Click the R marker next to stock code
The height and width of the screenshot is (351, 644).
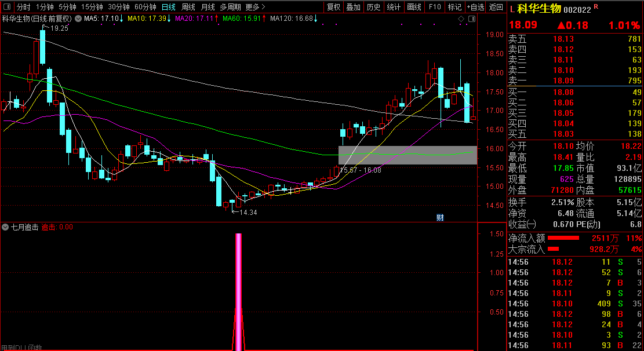click(596, 6)
